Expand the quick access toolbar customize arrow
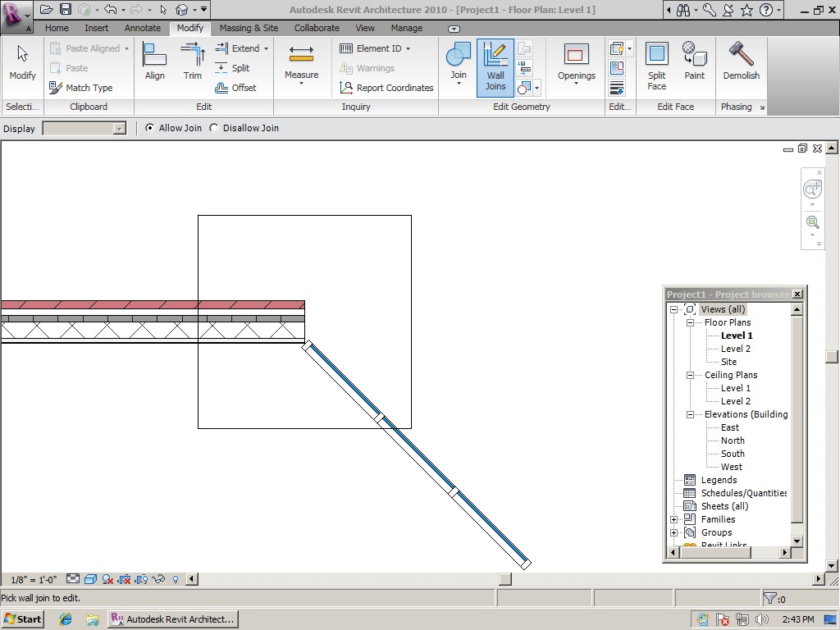 [x=203, y=9]
